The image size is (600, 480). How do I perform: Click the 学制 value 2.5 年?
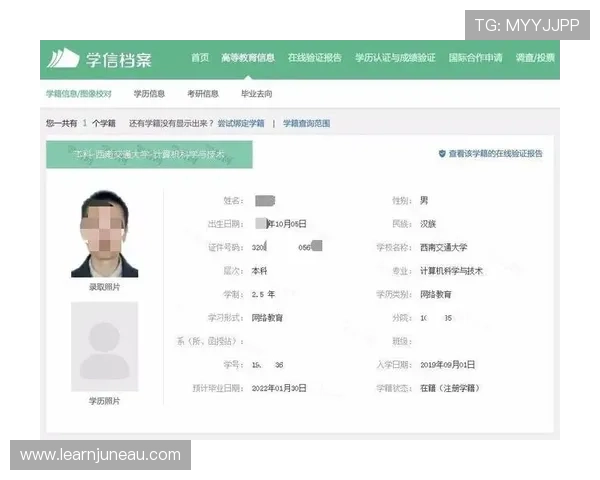(263, 294)
